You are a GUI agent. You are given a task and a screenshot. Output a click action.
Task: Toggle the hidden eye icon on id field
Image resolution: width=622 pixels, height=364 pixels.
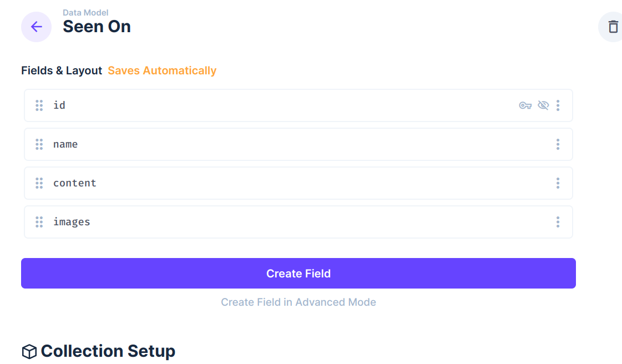tap(543, 105)
